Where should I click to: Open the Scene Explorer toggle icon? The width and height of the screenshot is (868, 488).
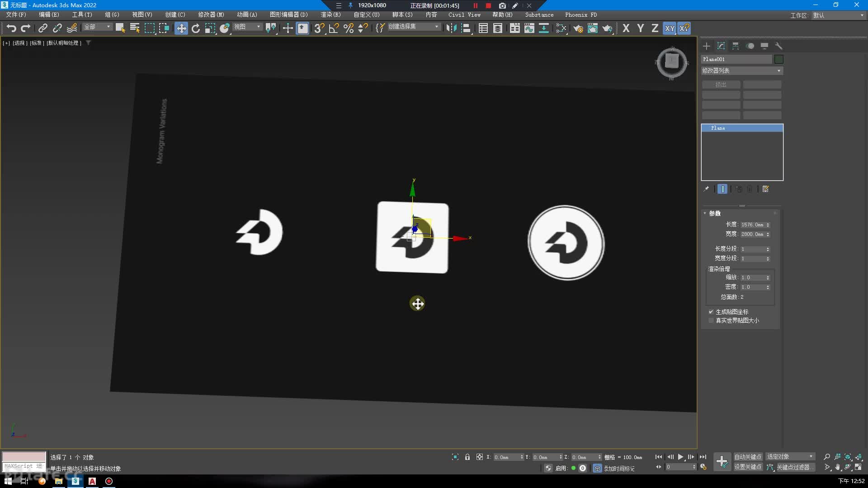[483, 28]
